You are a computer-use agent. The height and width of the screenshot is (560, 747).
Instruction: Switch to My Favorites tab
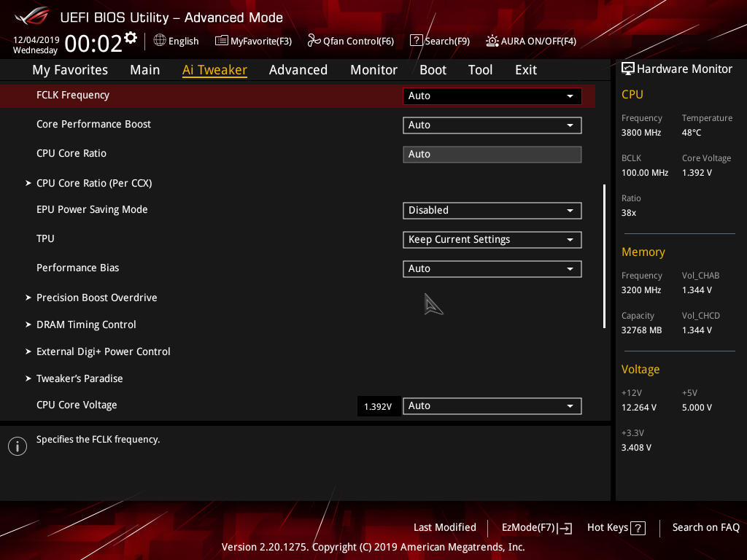(70, 70)
